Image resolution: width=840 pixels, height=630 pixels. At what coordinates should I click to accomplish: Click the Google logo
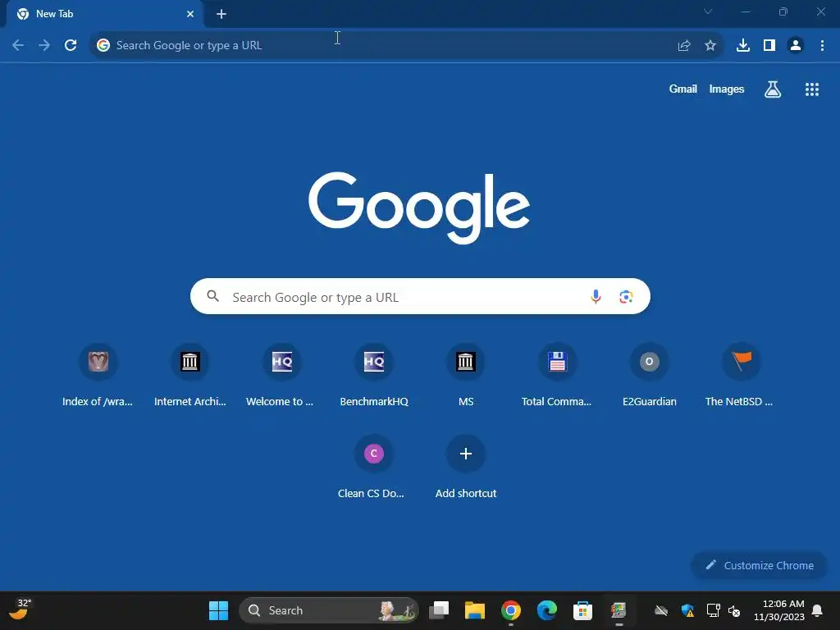(x=419, y=208)
